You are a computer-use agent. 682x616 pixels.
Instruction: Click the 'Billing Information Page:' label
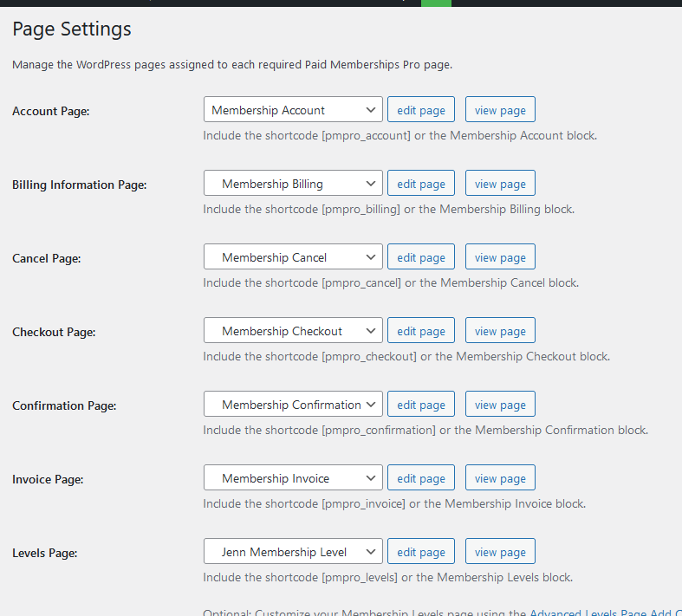[x=80, y=185]
